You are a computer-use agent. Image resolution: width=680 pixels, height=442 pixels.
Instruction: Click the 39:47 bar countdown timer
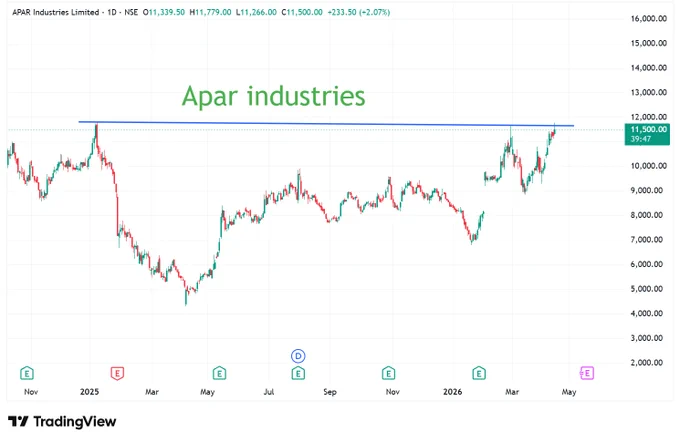pos(641,139)
